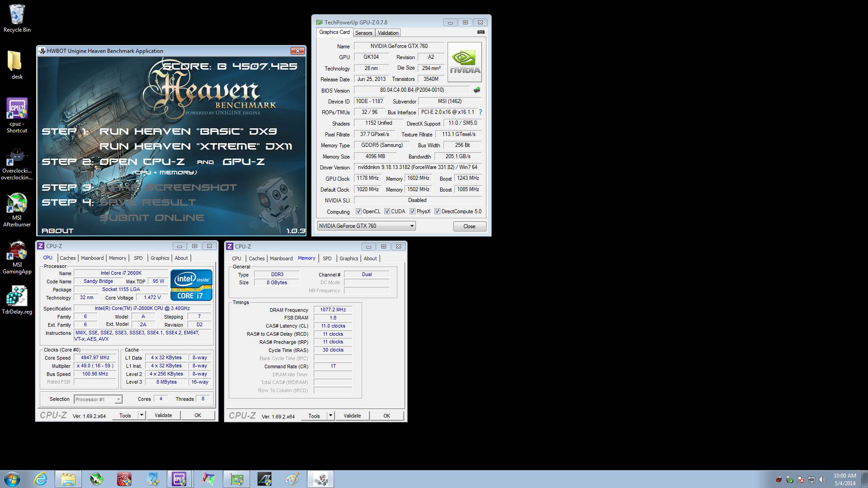Switch to GPU-Z via taskbar icon
This screenshot has height=488, width=868.
click(x=236, y=479)
